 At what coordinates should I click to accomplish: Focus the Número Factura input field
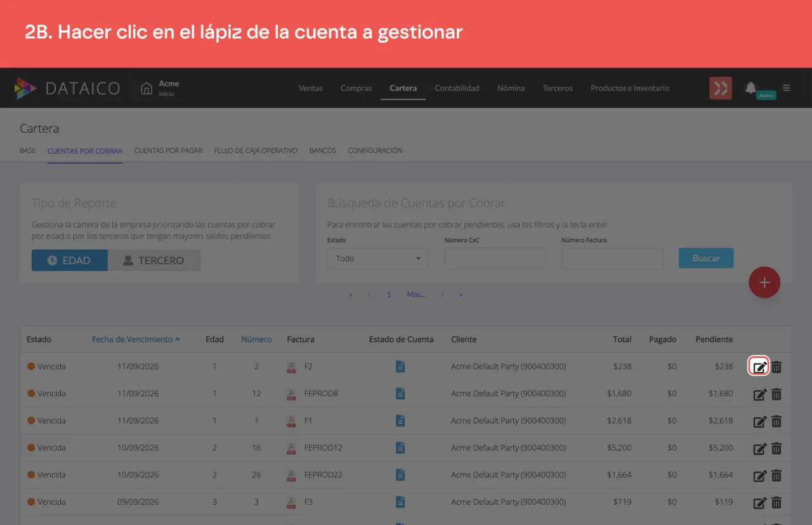[612, 258]
